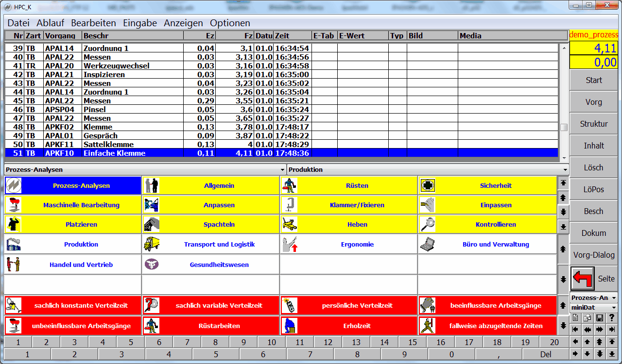This screenshot has width=622, height=364.
Task: Click the process table vertical scrollbar thumb
Action: 564,128
